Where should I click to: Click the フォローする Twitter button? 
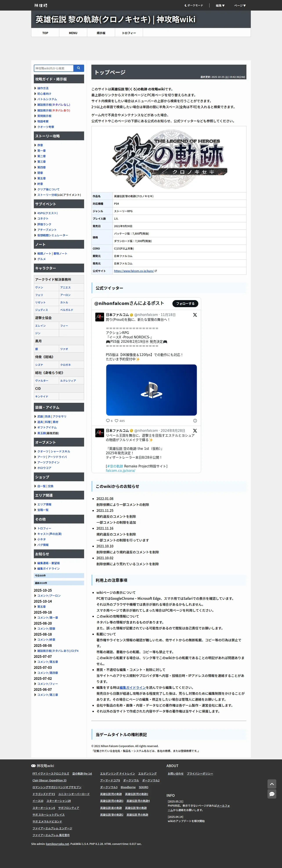pyautogui.click(x=185, y=304)
